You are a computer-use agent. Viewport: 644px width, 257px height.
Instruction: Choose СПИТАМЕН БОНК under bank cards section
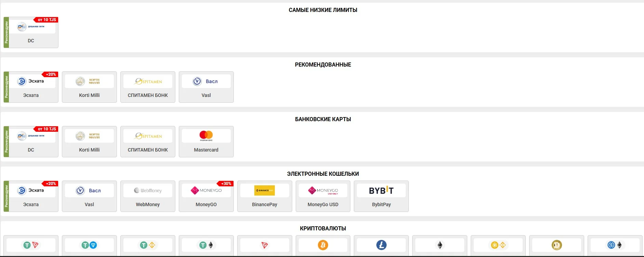point(148,142)
